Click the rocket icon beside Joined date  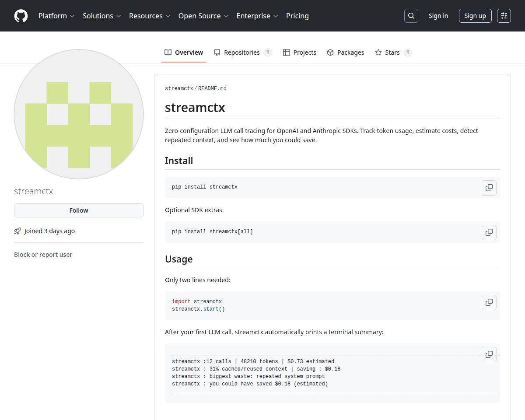point(17,231)
